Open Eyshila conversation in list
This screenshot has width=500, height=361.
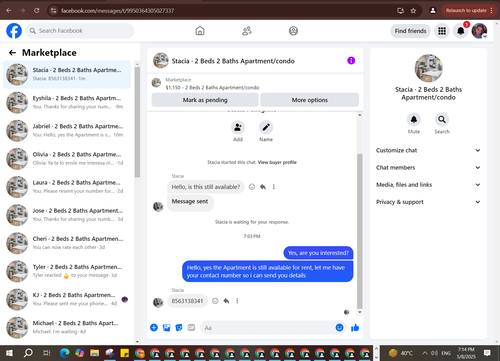(x=67, y=102)
